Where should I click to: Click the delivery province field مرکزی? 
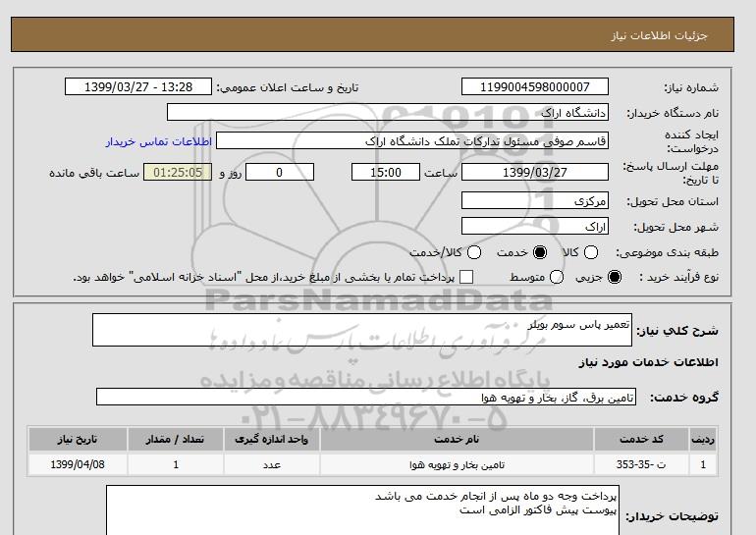pos(535,200)
